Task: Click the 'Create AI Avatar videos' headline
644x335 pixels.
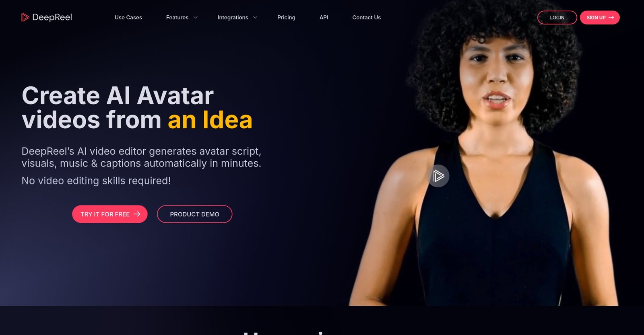Action: point(118,108)
